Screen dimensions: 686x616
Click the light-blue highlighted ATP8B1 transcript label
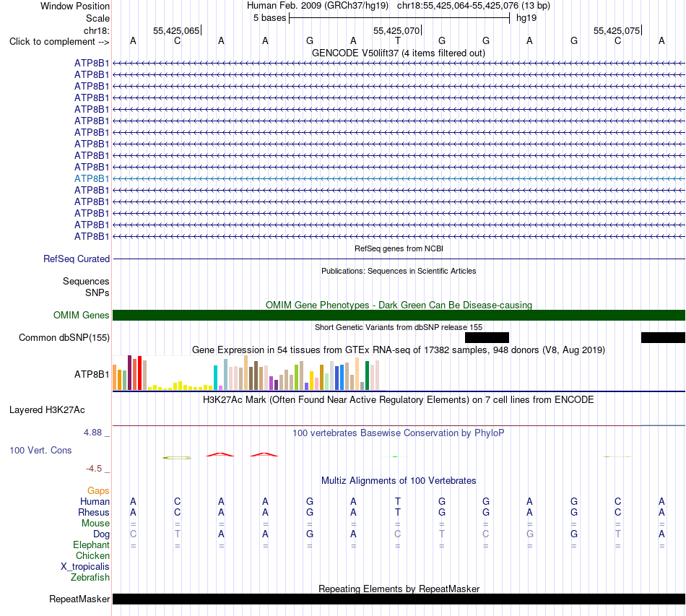coord(92,178)
